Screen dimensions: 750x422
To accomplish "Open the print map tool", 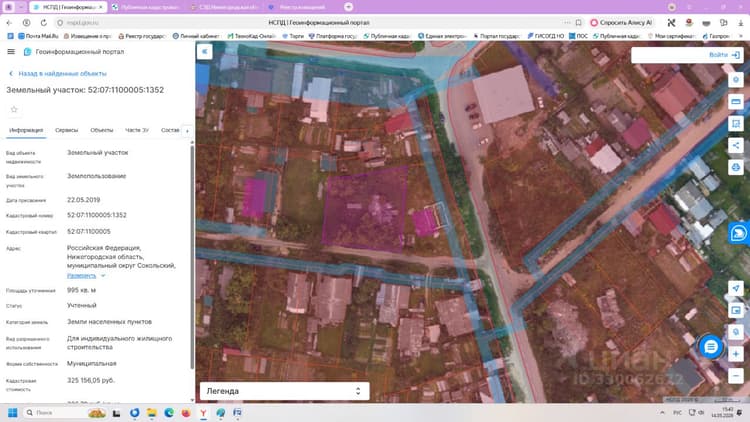I will [736, 167].
